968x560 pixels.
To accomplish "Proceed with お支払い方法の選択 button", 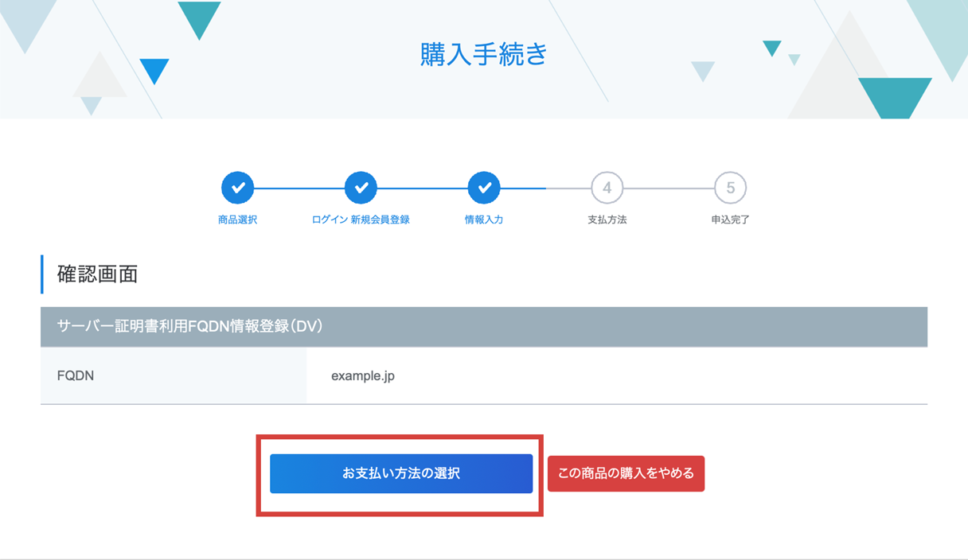I will pos(401,473).
